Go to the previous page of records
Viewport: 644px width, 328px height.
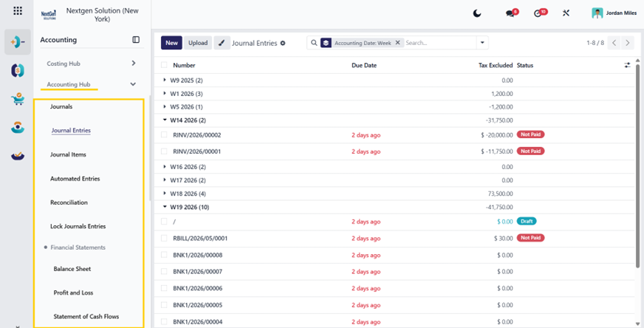pos(614,43)
